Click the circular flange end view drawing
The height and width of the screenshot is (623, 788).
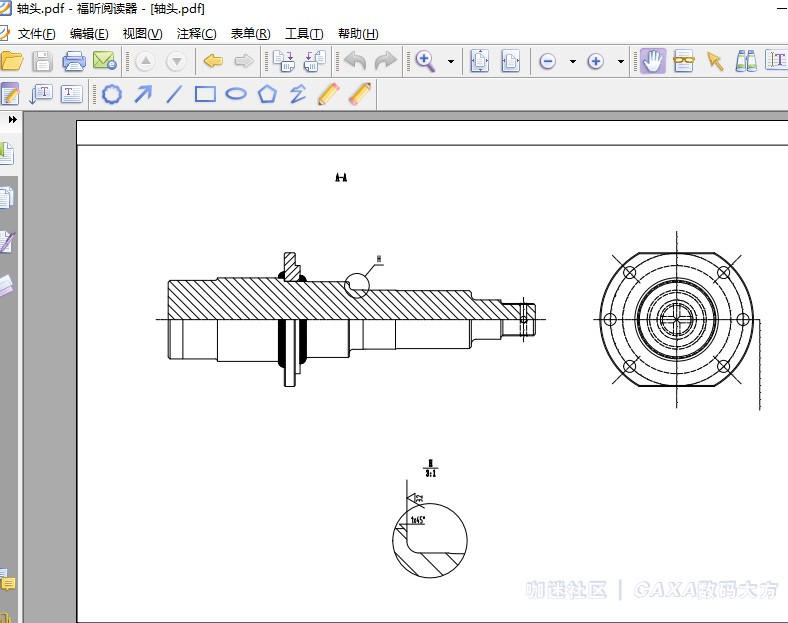click(x=676, y=320)
